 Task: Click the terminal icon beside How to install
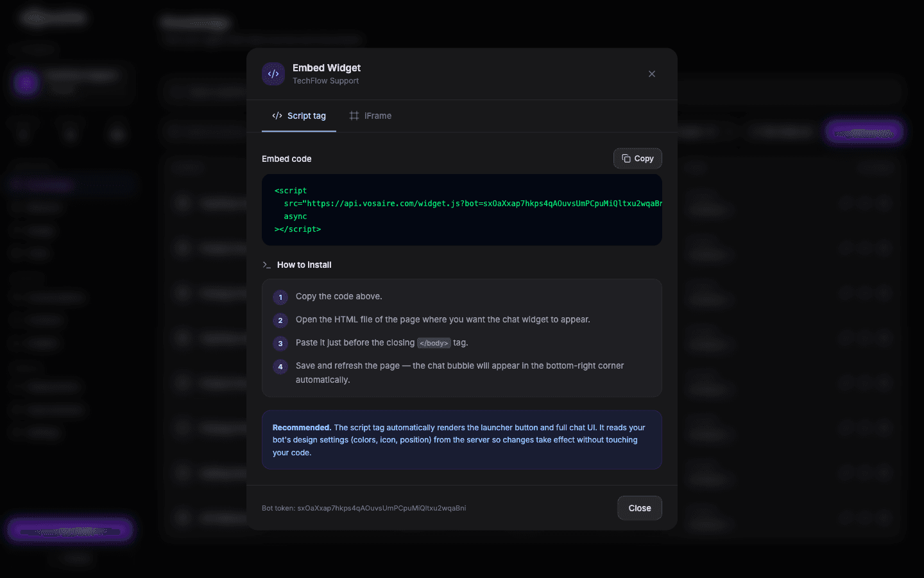[266, 265]
